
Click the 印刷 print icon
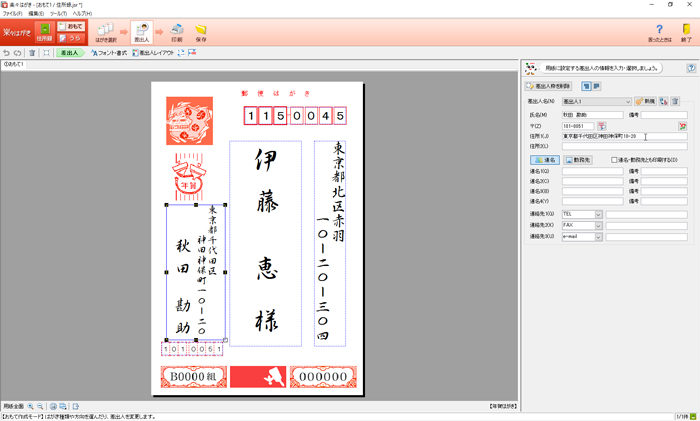(176, 33)
